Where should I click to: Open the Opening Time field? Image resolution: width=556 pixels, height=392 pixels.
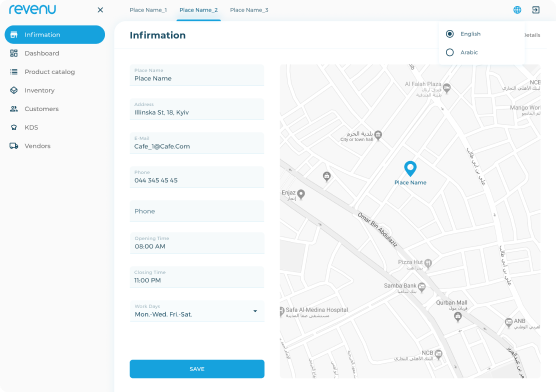click(x=197, y=243)
